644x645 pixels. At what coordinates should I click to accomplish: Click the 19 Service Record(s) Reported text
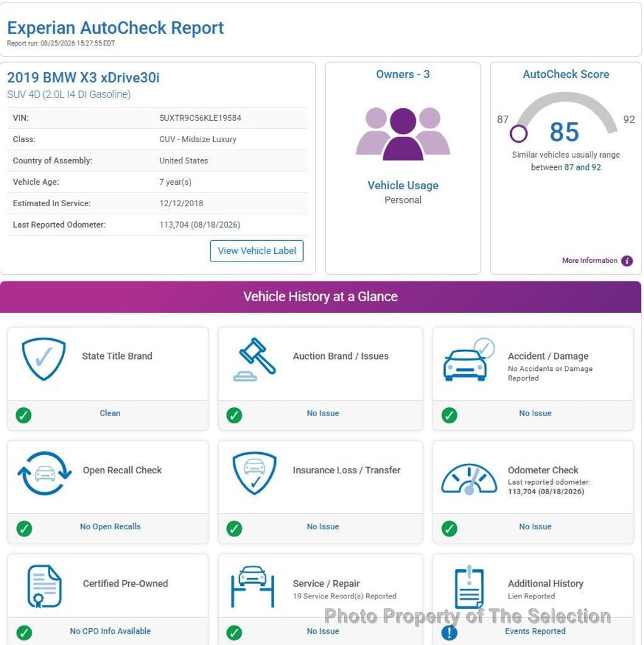[x=345, y=596]
